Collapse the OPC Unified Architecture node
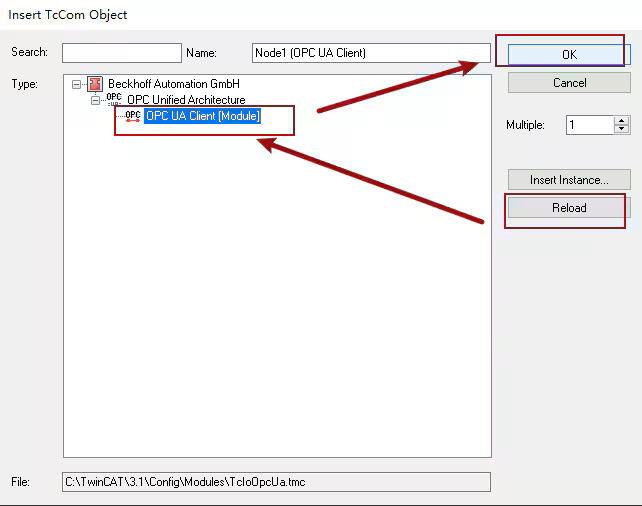Image resolution: width=642 pixels, height=506 pixels. [x=95, y=101]
